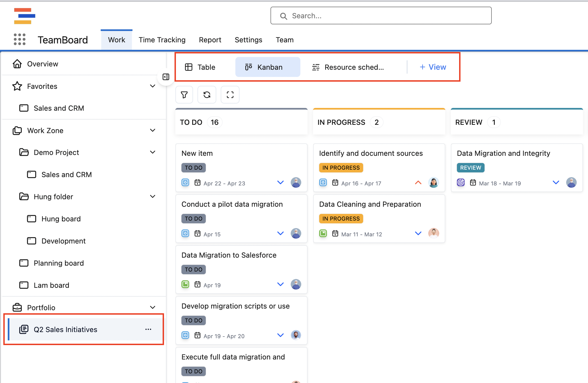This screenshot has height=383, width=588.
Task: Collapse the Hung folder tree
Action: click(x=152, y=196)
